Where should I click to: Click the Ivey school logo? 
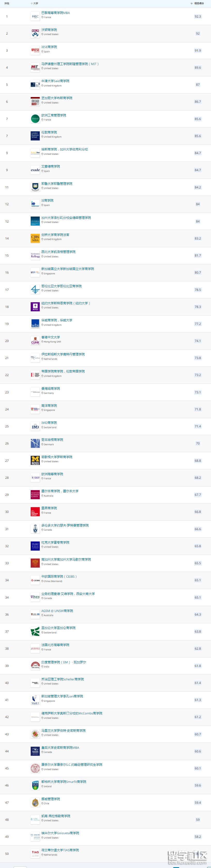pyautogui.click(x=35, y=598)
